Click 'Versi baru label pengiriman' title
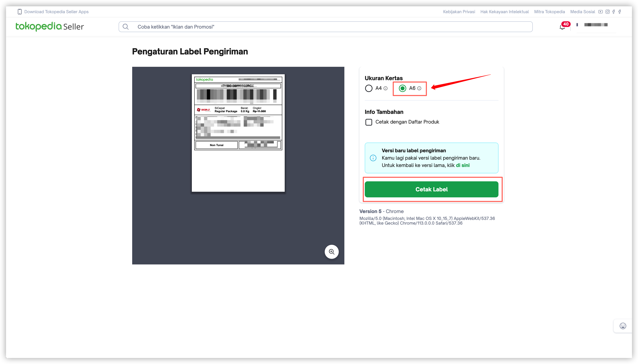 [x=414, y=150]
